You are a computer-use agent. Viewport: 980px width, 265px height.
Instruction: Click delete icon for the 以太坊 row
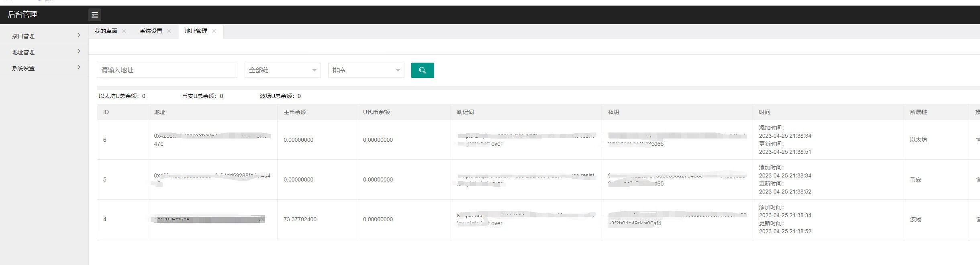pyautogui.click(x=978, y=140)
